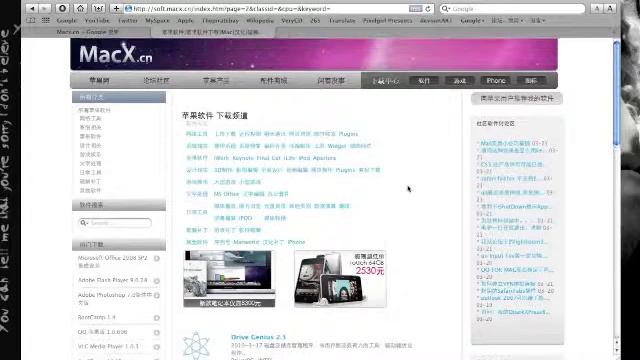This screenshot has width=640, height=360.
Task: Open the Translate bookmark
Action: click(342, 20)
